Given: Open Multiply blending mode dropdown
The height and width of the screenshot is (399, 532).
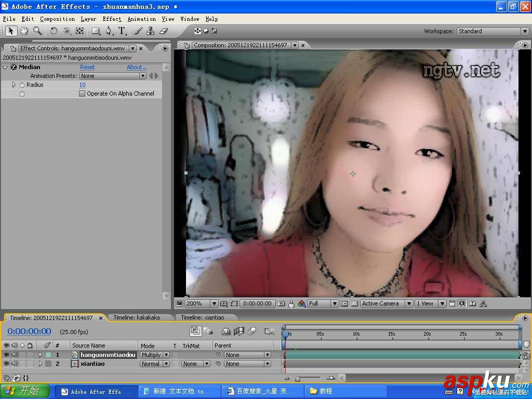Looking at the screenshot, I should pos(155,355).
